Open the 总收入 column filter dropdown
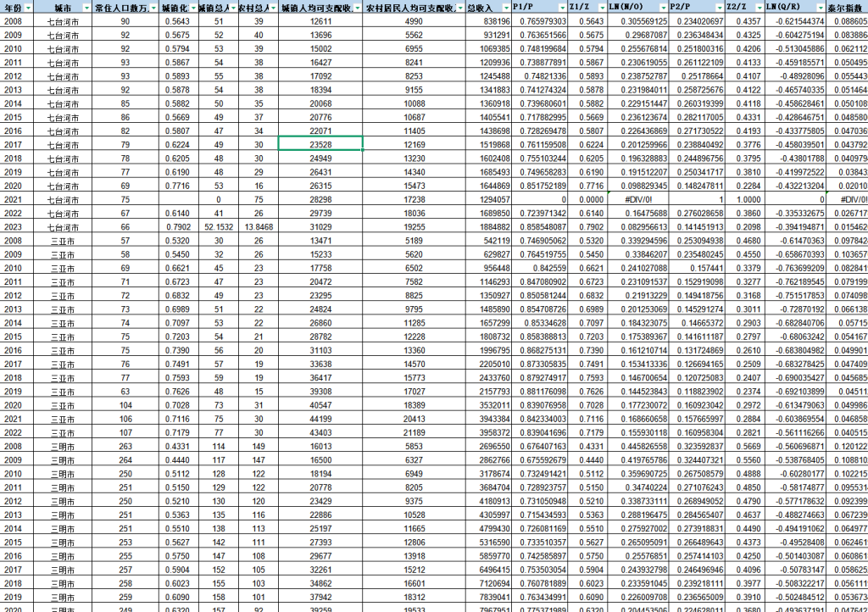The height and width of the screenshot is (612, 868). pos(506,7)
